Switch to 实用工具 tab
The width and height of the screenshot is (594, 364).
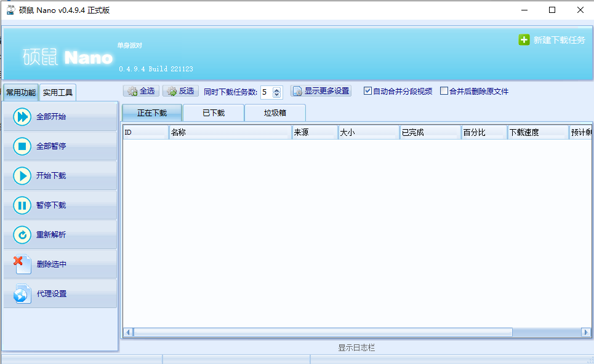tap(58, 92)
